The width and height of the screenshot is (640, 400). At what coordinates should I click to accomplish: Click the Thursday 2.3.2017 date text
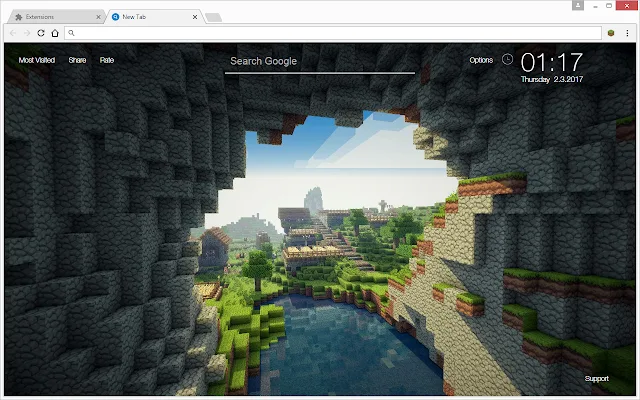552,79
